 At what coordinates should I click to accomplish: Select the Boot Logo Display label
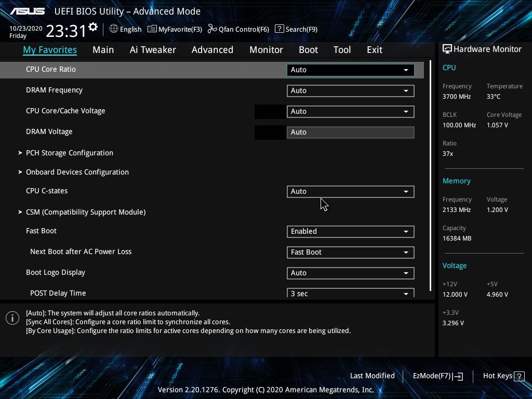[56, 272]
